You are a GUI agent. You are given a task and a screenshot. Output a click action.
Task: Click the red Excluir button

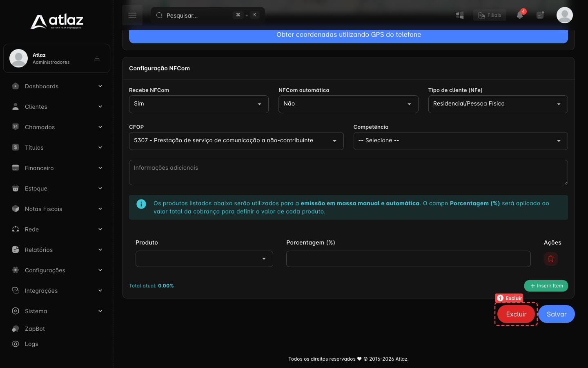[516, 314]
